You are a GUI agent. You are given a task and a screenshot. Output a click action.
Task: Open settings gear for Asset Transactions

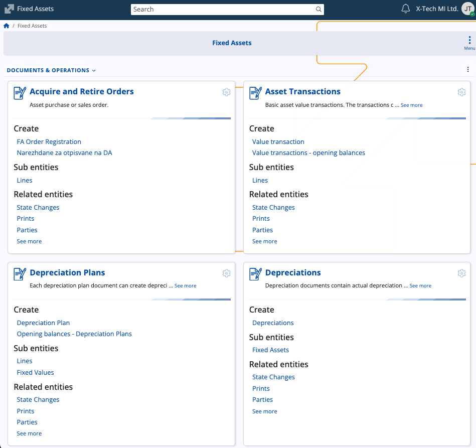(x=461, y=92)
